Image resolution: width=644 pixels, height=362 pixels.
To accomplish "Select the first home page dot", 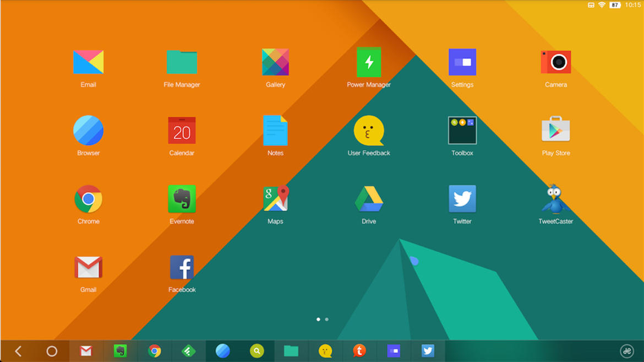I will (x=318, y=319).
